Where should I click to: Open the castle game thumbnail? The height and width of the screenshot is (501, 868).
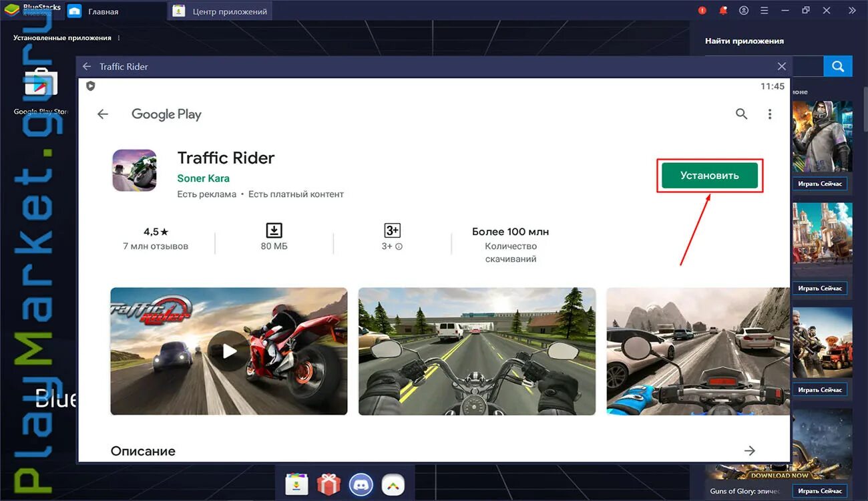[822, 240]
